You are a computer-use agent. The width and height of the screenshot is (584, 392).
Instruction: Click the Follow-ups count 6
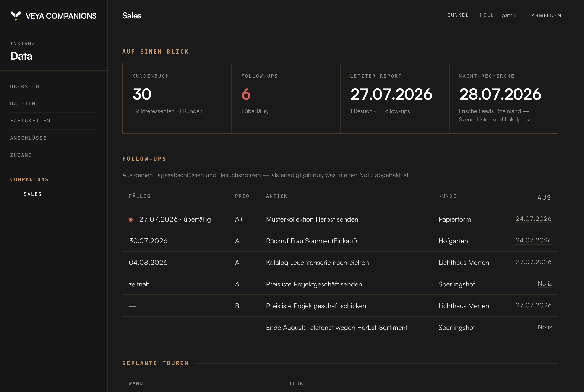246,94
